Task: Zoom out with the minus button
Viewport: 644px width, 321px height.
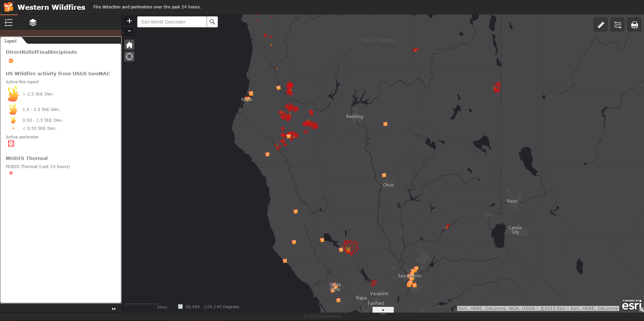Action: 129,31
